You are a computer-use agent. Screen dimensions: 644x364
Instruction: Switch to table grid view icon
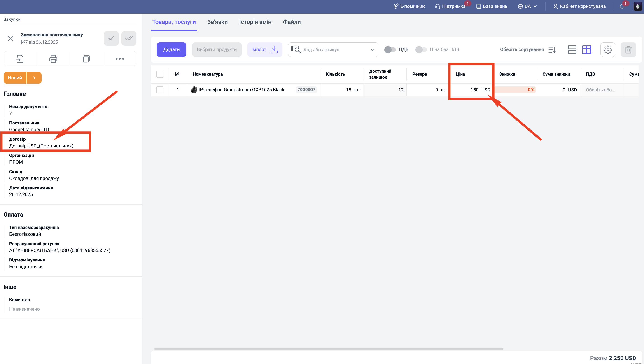point(586,49)
